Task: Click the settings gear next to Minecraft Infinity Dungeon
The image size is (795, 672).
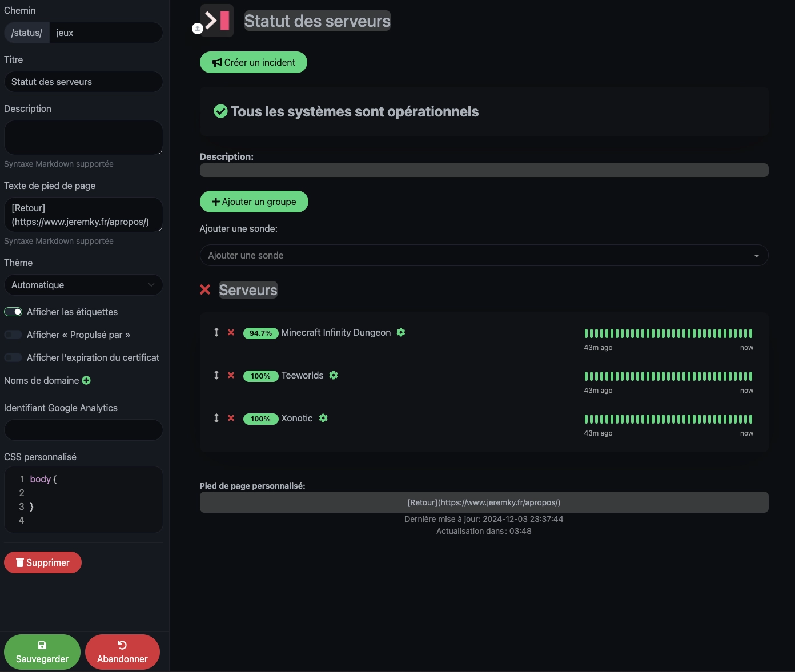Action: [x=401, y=332]
